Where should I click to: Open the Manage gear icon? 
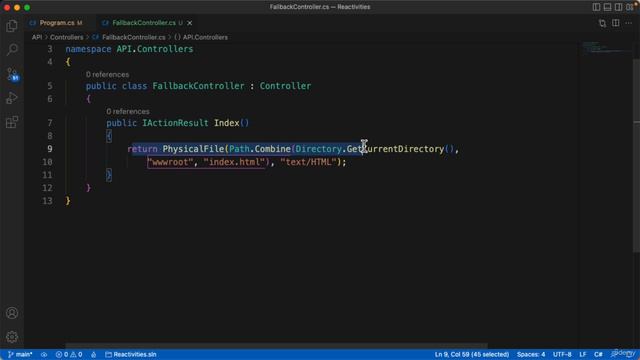pos(12,337)
